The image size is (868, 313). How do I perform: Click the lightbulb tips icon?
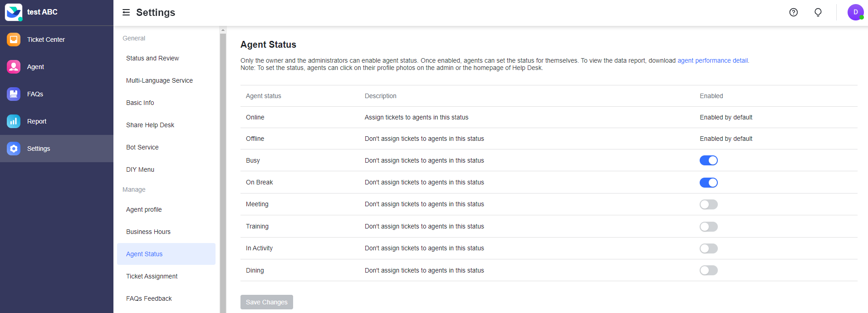[x=818, y=12]
